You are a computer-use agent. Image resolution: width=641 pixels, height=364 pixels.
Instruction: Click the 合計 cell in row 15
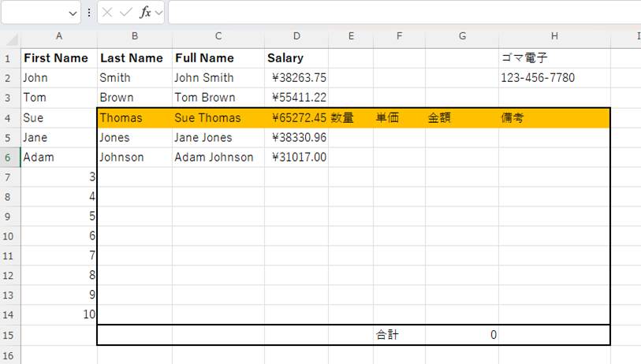pyautogui.click(x=399, y=335)
